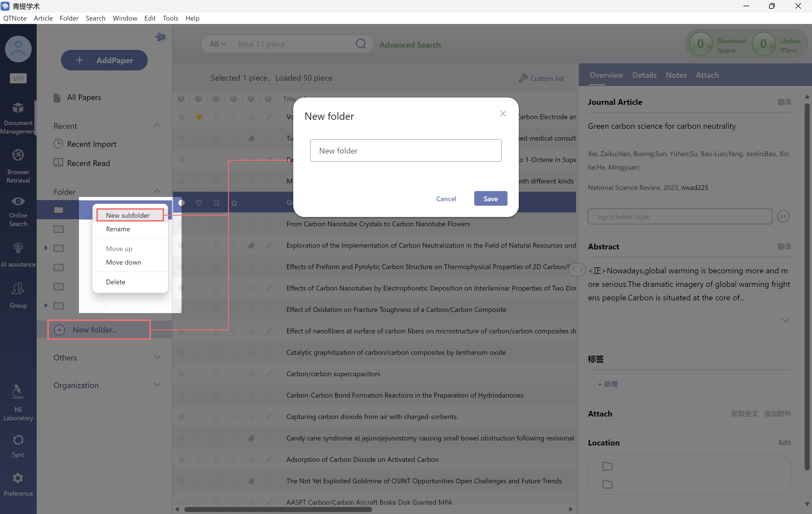Switch to the Details tab
812x514 pixels.
644,75
